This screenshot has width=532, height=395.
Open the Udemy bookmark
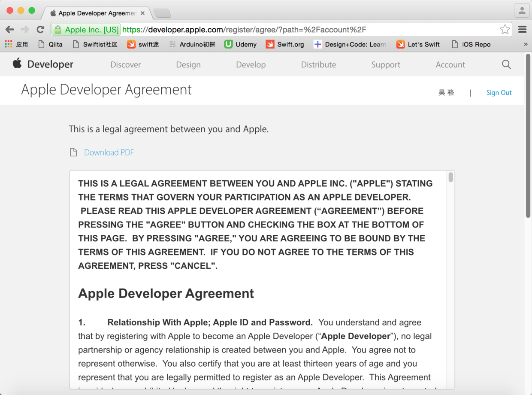click(240, 44)
